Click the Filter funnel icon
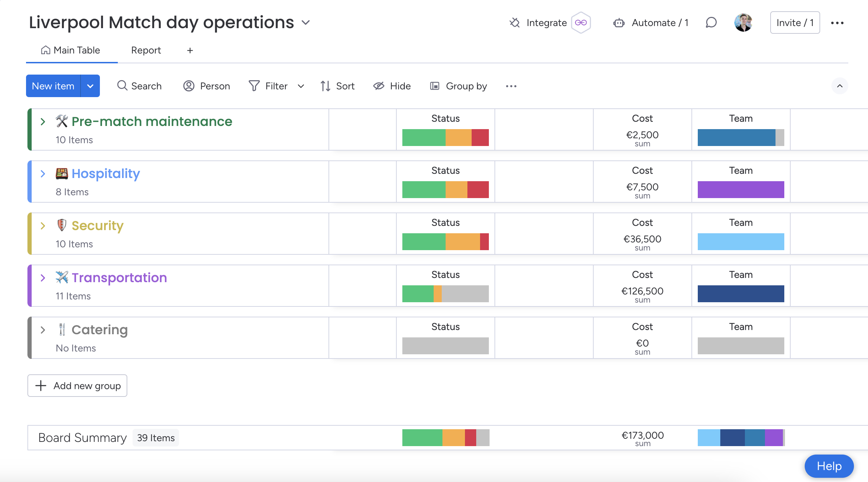 [x=254, y=86]
